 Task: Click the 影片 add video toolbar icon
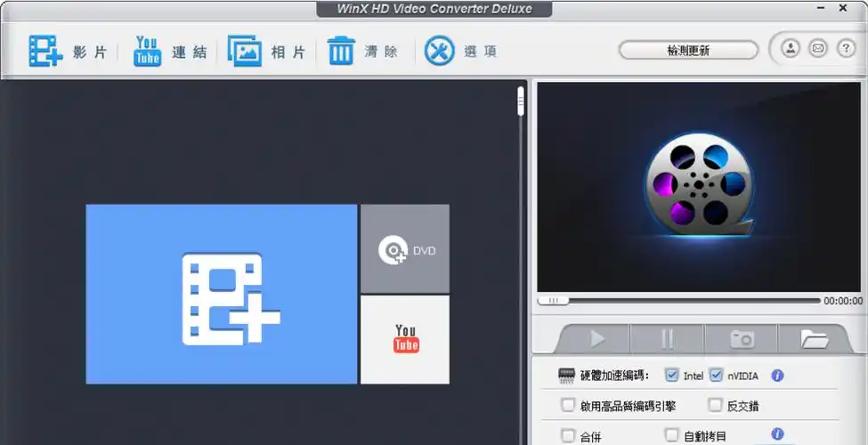click(45, 51)
